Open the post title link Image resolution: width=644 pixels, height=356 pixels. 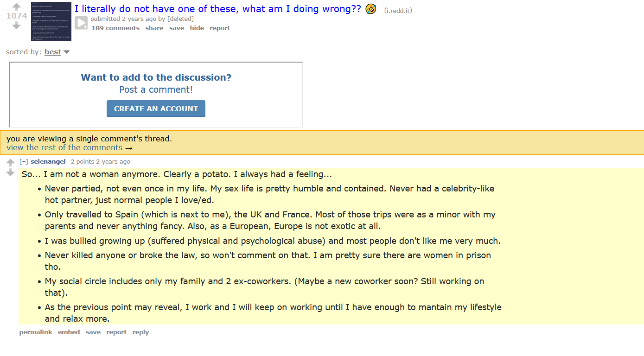click(x=218, y=9)
